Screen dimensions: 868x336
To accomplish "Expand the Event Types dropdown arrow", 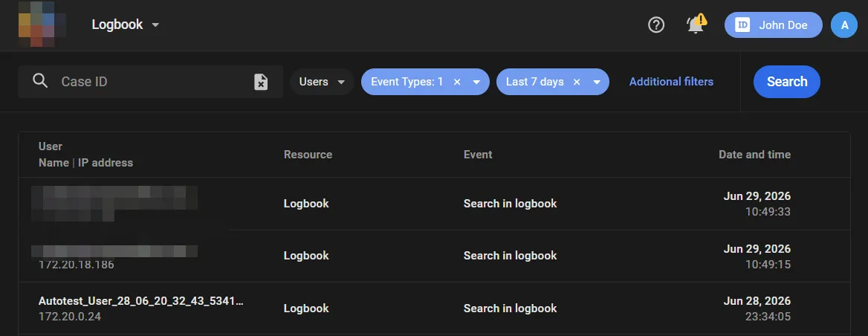I will click(x=476, y=82).
